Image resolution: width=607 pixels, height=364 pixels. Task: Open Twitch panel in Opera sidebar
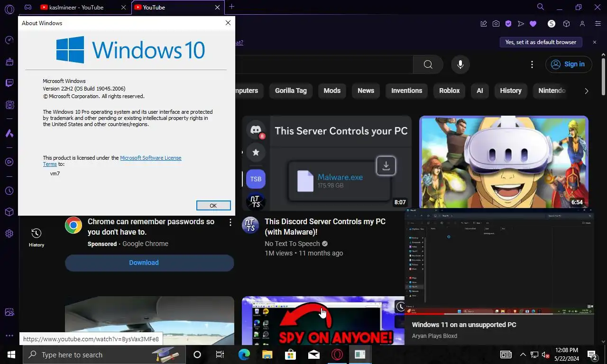coord(9,83)
